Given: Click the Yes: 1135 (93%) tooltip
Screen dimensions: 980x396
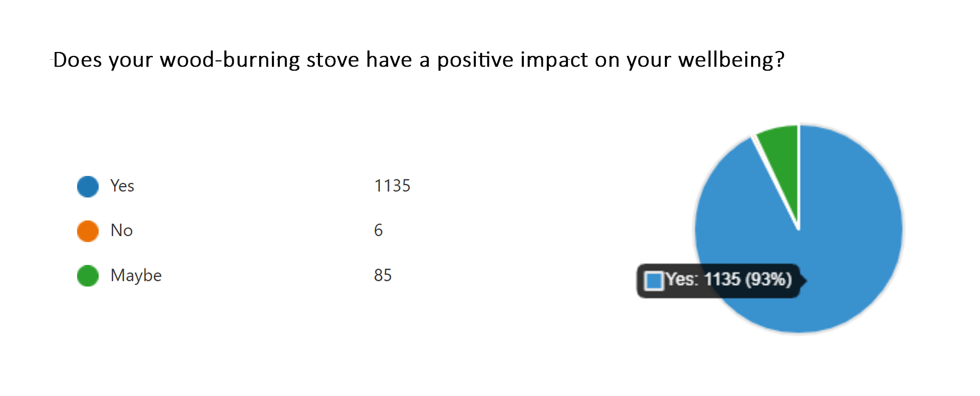Looking at the screenshot, I should [x=721, y=281].
